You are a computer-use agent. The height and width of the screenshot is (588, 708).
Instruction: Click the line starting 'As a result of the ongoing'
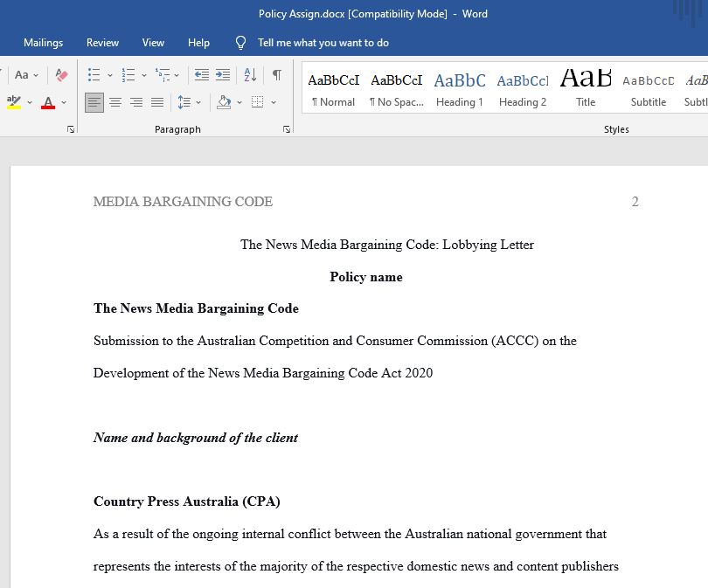tap(350, 535)
